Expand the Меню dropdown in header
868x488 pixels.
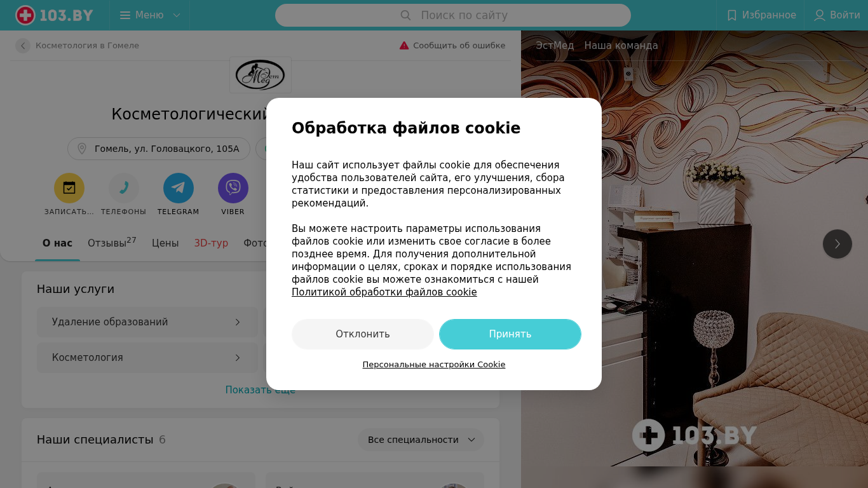coord(150,15)
